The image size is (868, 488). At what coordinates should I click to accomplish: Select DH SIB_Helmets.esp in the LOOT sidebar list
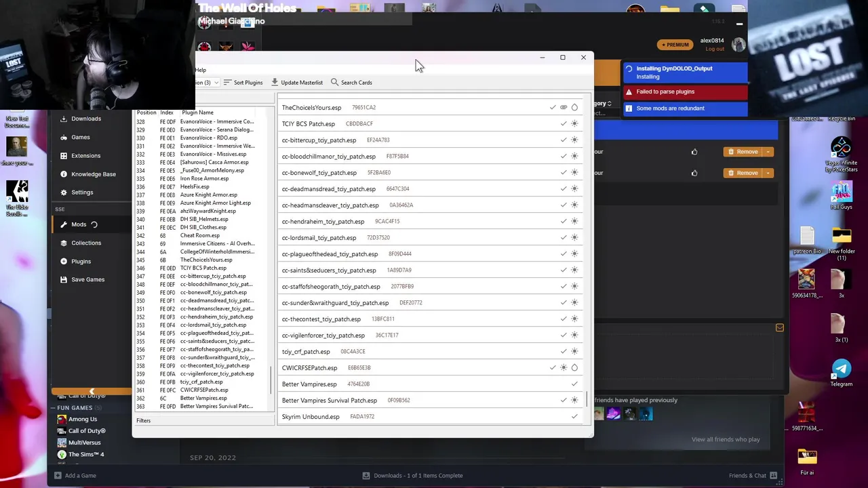(203, 219)
